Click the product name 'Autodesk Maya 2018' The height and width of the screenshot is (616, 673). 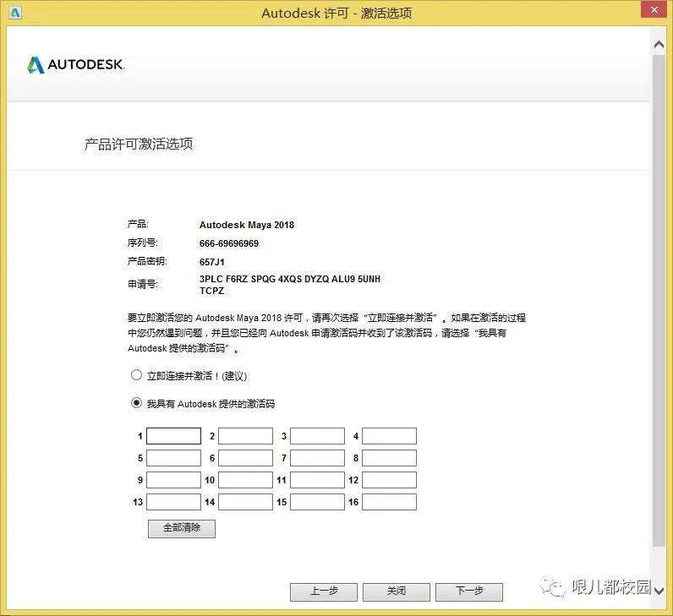pos(247,225)
